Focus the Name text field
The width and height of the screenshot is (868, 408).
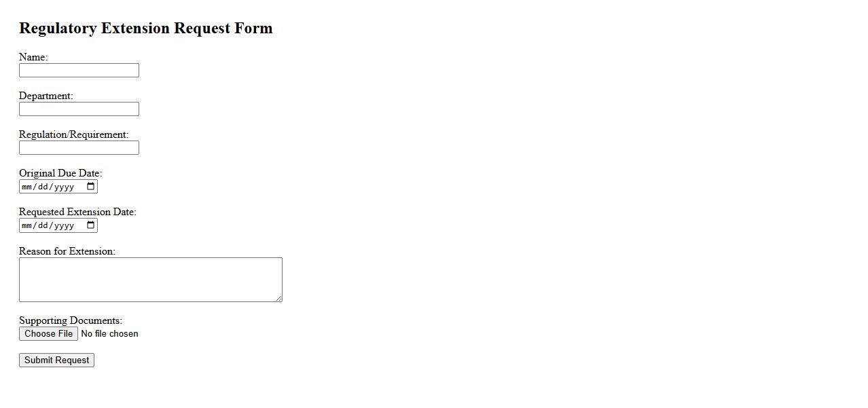click(79, 71)
